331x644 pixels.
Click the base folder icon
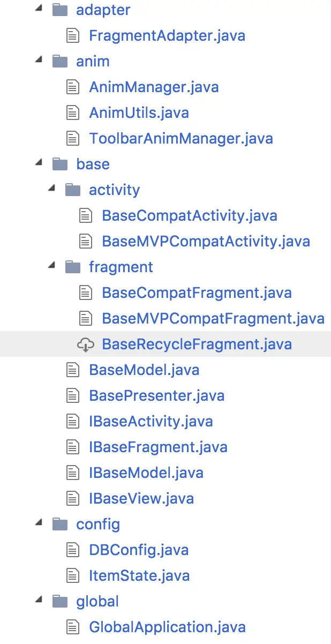pos(60,164)
